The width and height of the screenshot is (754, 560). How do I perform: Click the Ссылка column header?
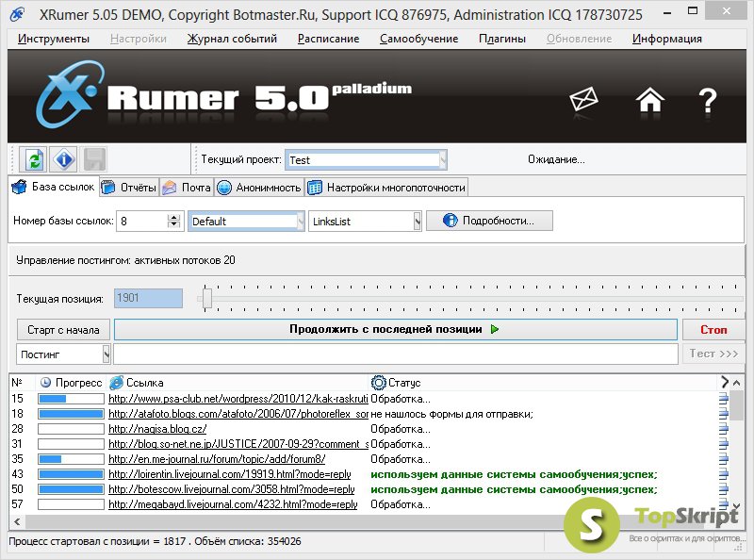pyautogui.click(x=238, y=383)
